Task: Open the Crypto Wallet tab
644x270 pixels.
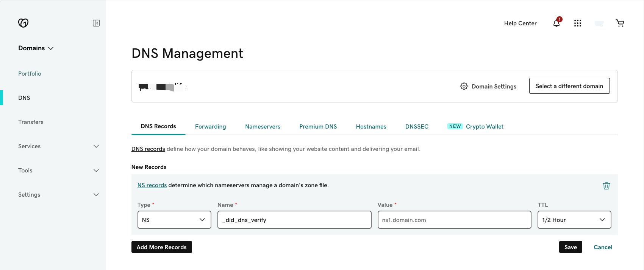Action: pyautogui.click(x=484, y=127)
